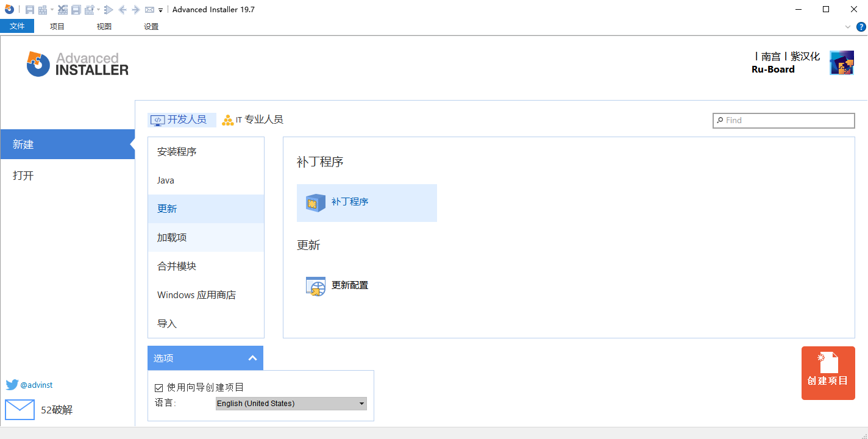The height and width of the screenshot is (439, 868).
Task: Click the Save icon in quick access toolbar
Action: pos(29,9)
